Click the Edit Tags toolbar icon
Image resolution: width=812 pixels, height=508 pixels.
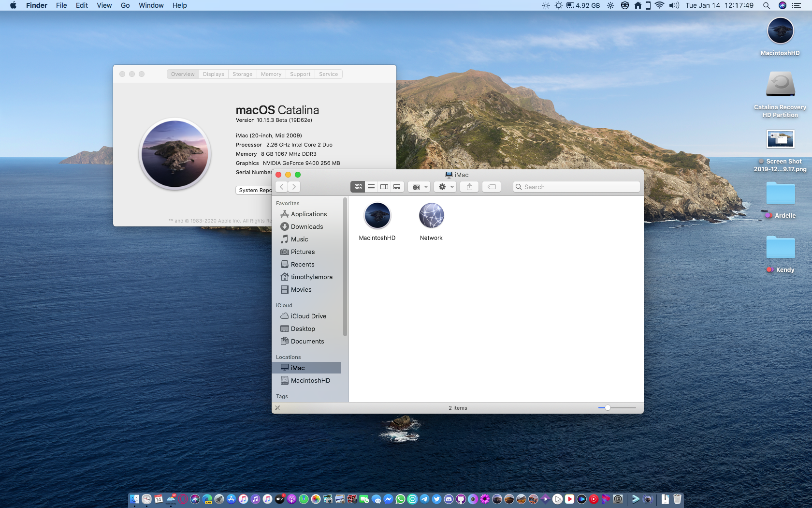point(492,187)
